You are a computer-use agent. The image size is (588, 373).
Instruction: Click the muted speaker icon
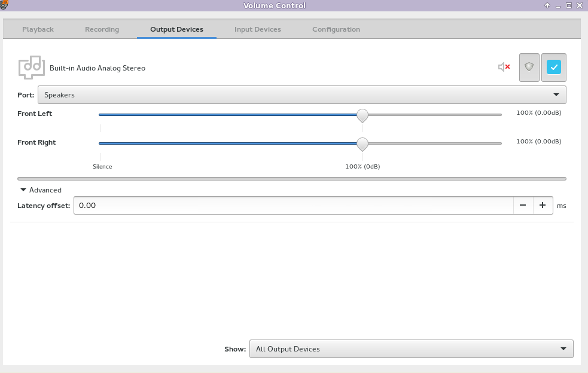pos(504,67)
